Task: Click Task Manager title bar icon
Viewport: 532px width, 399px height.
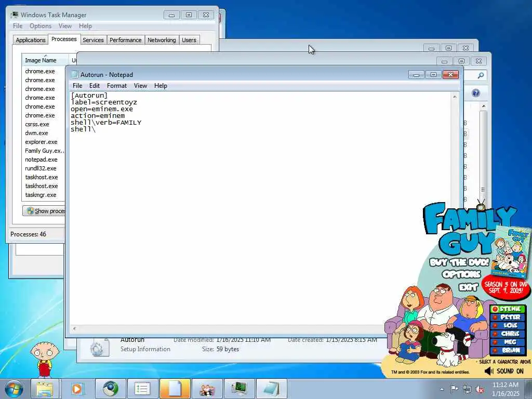Action: (x=15, y=15)
